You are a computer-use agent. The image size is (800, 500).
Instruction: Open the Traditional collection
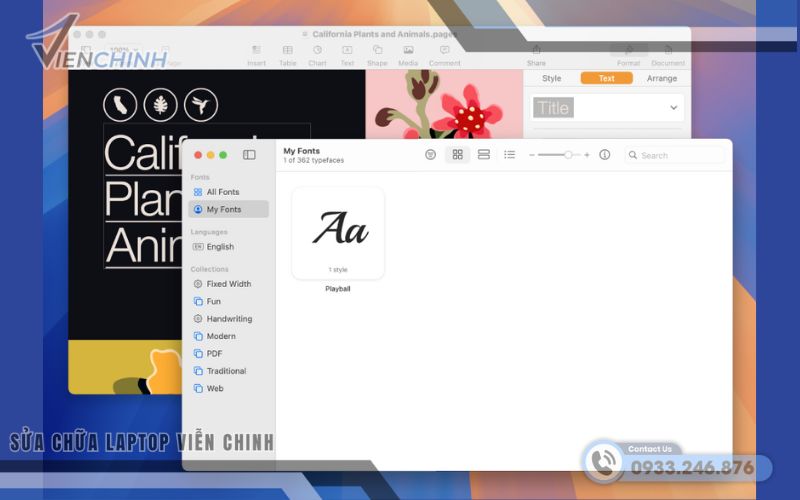point(229,371)
